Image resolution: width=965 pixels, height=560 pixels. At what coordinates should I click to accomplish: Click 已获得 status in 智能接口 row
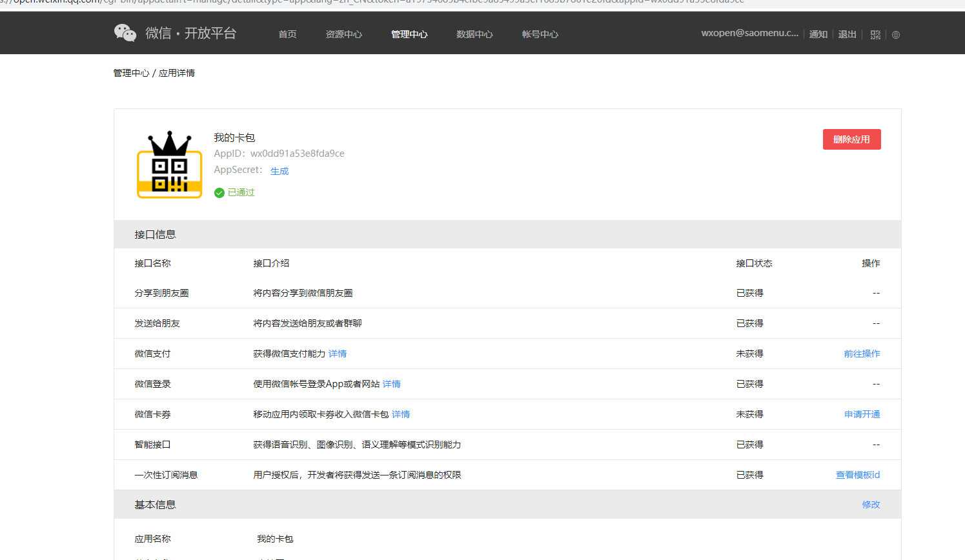pos(749,445)
